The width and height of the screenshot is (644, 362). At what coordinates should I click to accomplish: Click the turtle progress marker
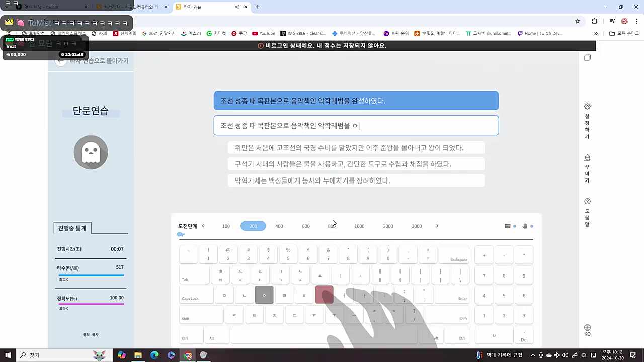click(x=181, y=234)
